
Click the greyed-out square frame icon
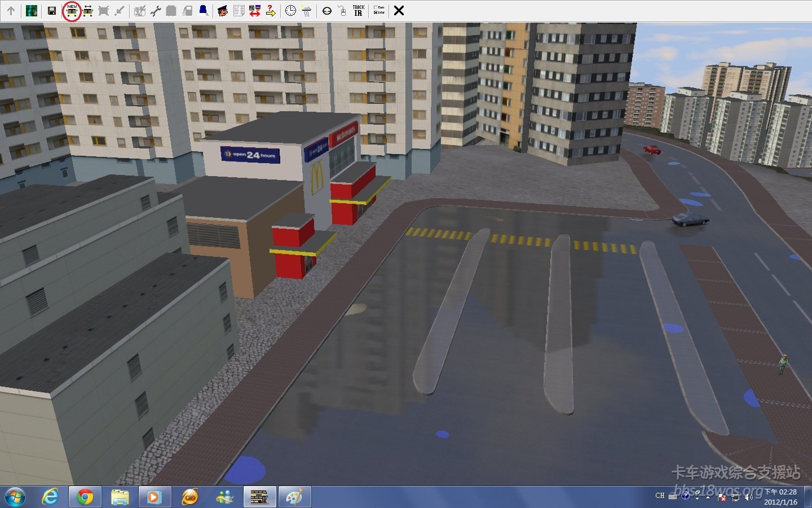point(104,11)
